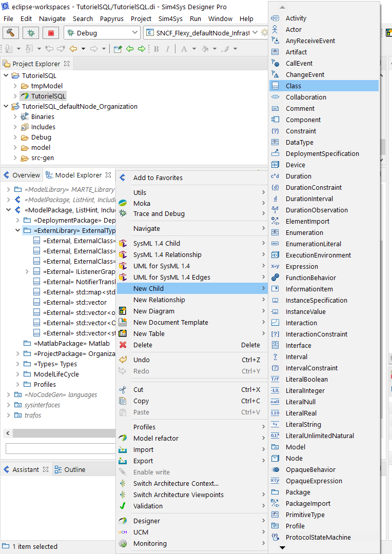
Task: Select Export from context menu
Action: (x=192, y=461)
